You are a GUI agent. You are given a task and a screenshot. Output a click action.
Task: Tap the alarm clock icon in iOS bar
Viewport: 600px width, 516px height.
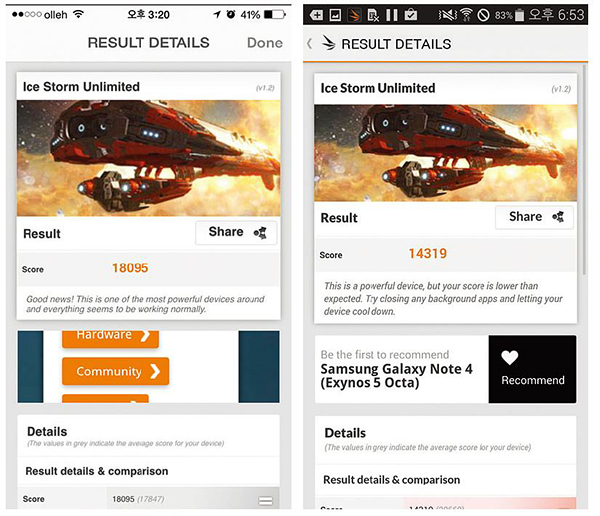[231, 15]
